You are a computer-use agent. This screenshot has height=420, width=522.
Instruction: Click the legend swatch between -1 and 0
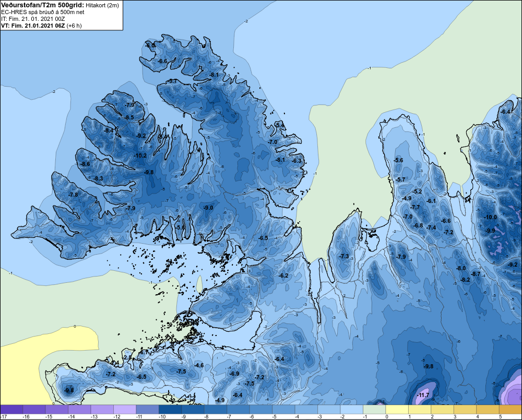(x=374, y=410)
